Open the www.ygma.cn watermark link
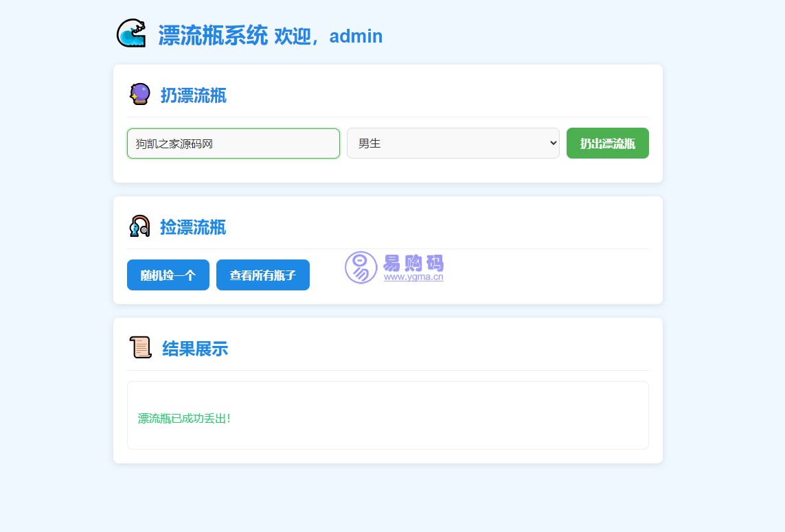785x532 pixels. tap(413, 278)
